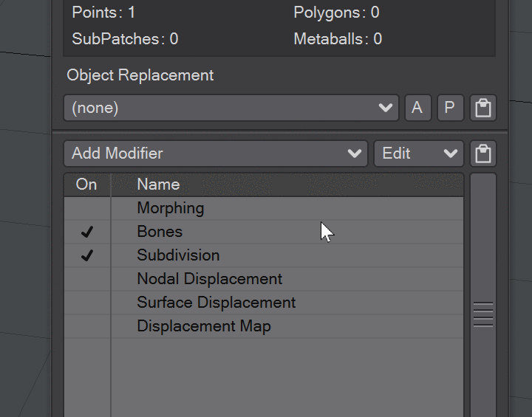Open the Object Replacement (none) dropdown
532x417 pixels.
click(231, 108)
